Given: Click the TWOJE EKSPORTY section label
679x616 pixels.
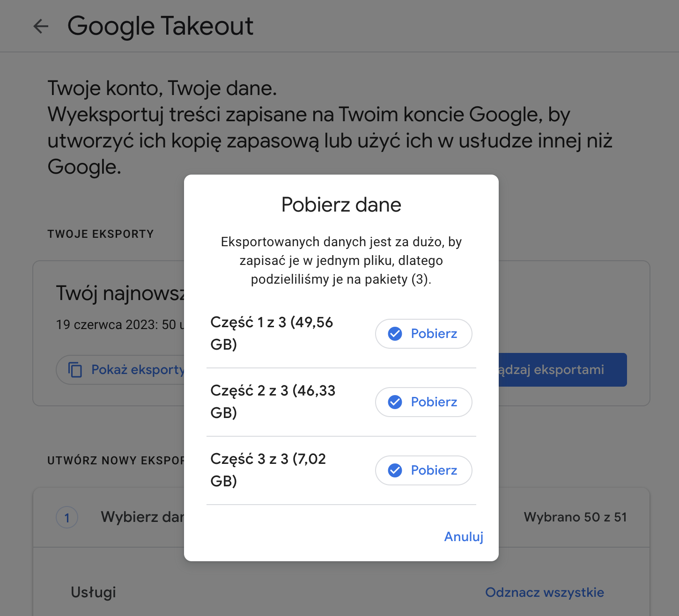Looking at the screenshot, I should (x=100, y=234).
